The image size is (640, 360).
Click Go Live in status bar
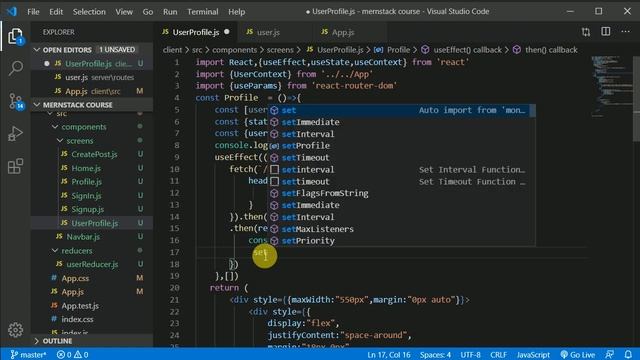click(578, 354)
